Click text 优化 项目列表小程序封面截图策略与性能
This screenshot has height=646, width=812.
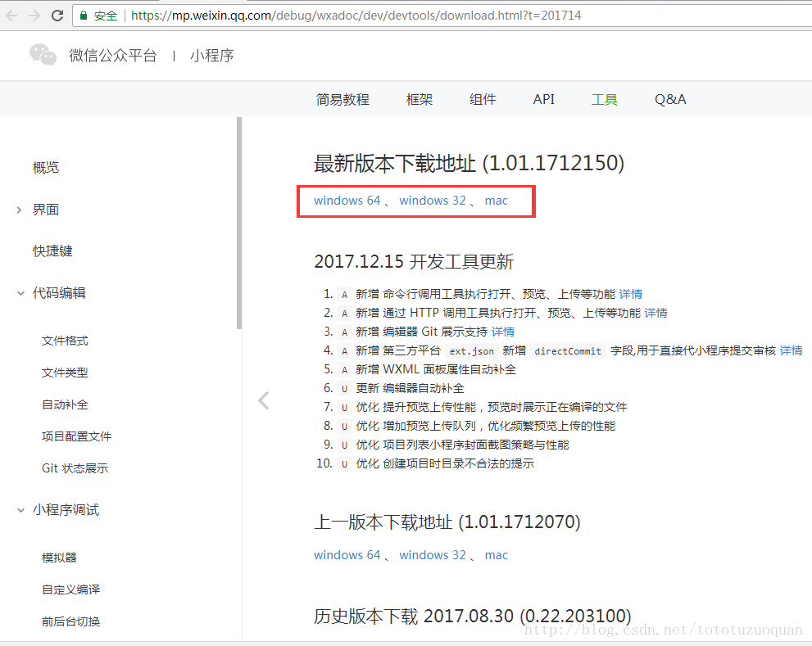[462, 445]
